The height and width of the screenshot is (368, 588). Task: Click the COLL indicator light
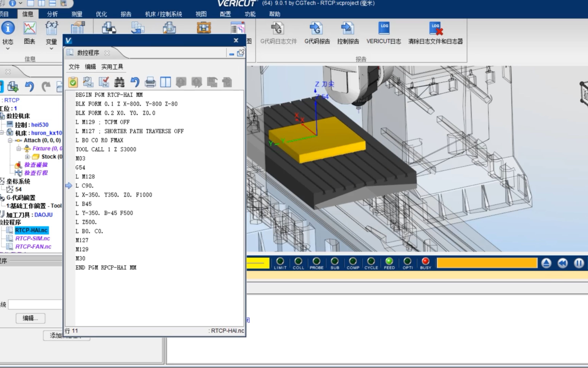(298, 261)
